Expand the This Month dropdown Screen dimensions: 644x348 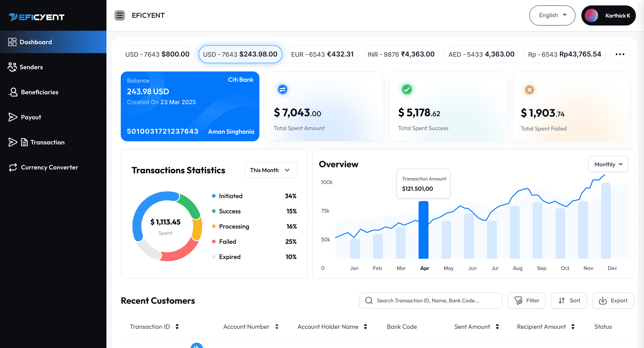click(270, 170)
